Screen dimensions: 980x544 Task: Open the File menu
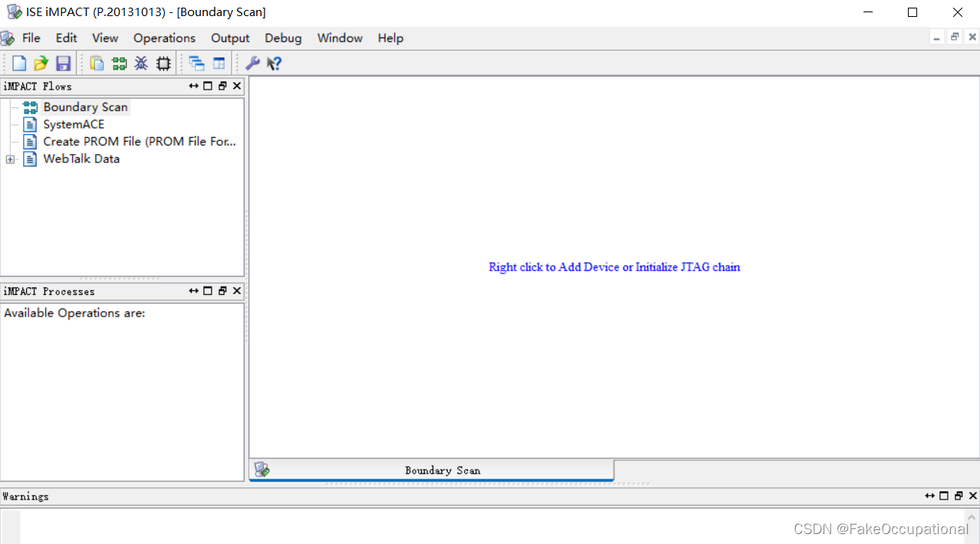click(x=31, y=38)
